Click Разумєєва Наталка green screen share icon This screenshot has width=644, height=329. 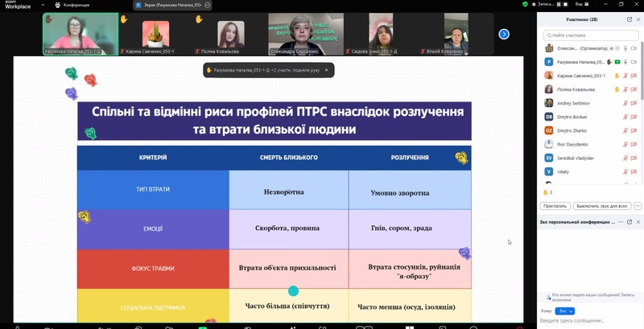click(617, 62)
